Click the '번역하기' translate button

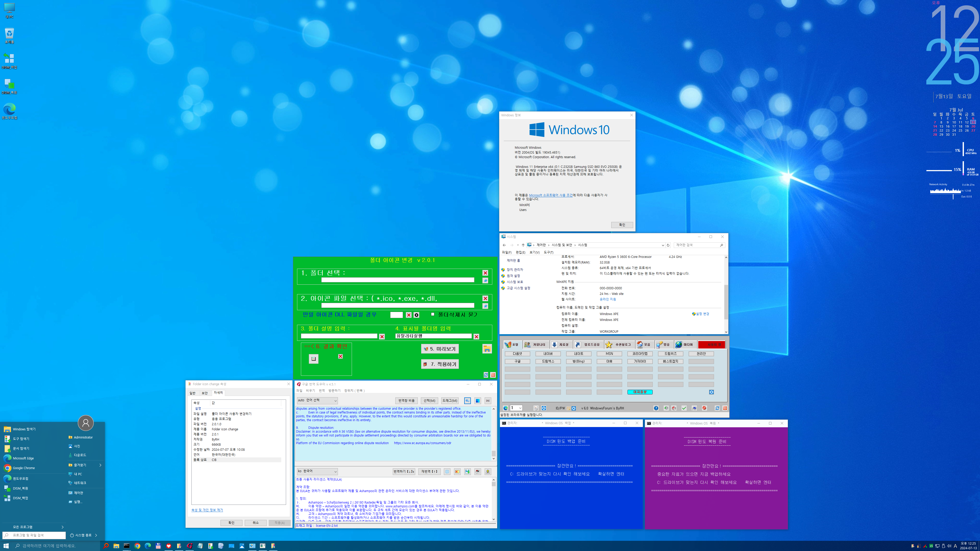(x=404, y=471)
